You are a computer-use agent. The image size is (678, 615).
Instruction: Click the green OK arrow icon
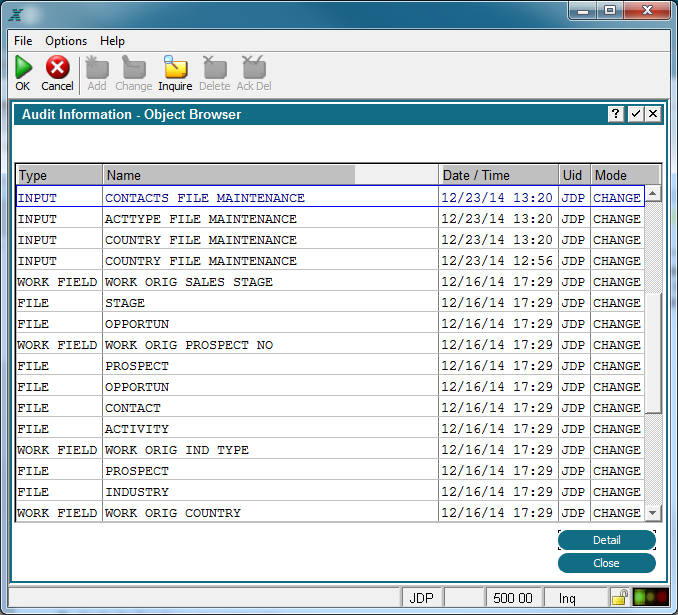coord(23,67)
